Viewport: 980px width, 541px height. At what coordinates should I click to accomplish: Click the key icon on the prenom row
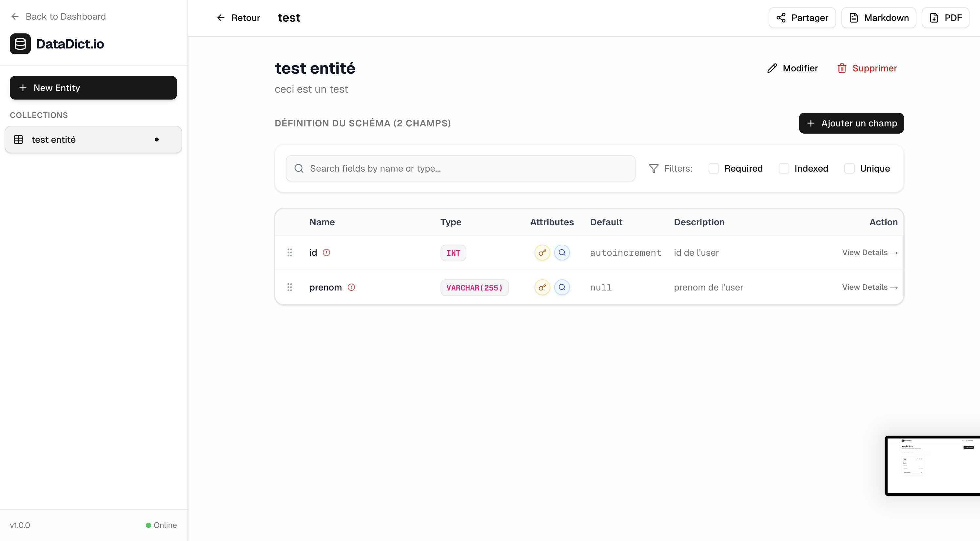pyautogui.click(x=542, y=288)
